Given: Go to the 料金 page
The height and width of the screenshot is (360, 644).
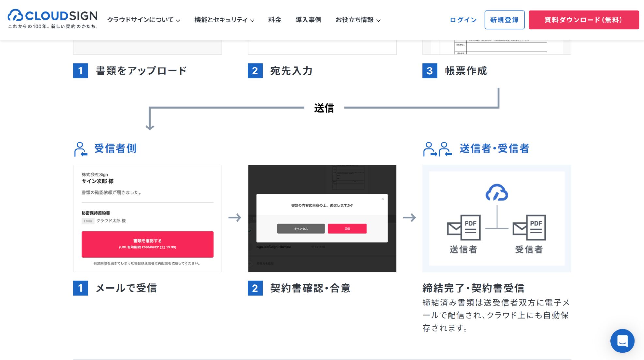Looking at the screenshot, I should [275, 20].
